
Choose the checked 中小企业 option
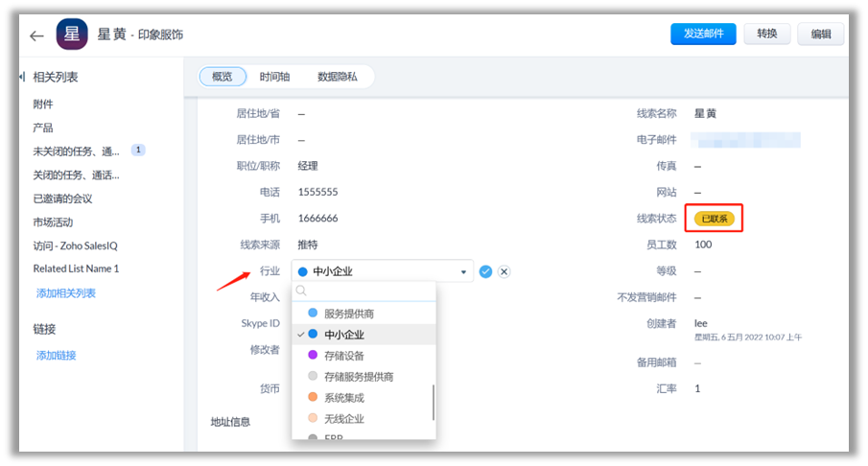tap(343, 335)
